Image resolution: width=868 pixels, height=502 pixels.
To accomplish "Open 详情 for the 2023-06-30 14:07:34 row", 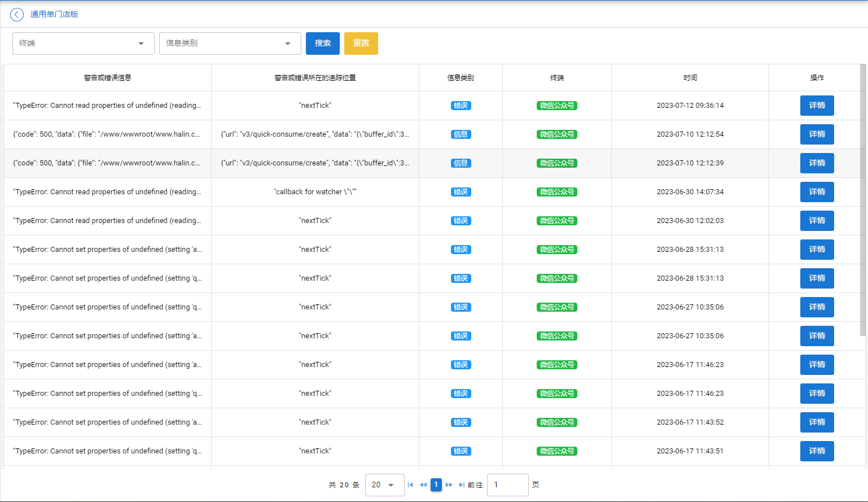I will 817,192.
